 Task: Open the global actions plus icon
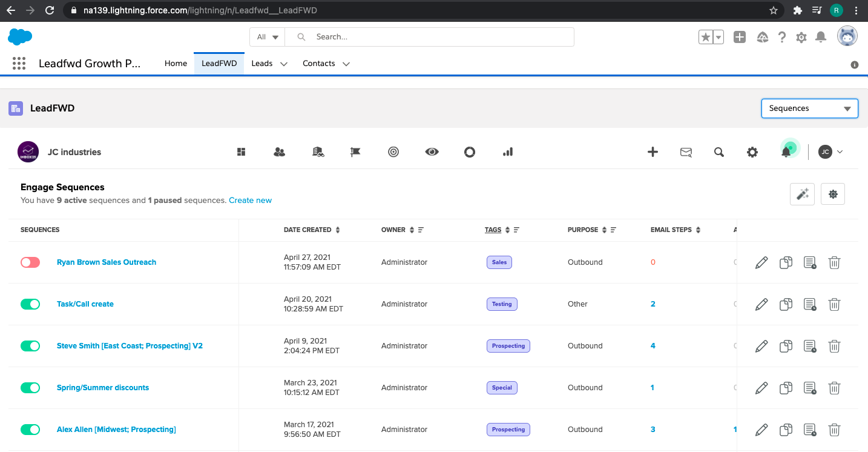740,37
